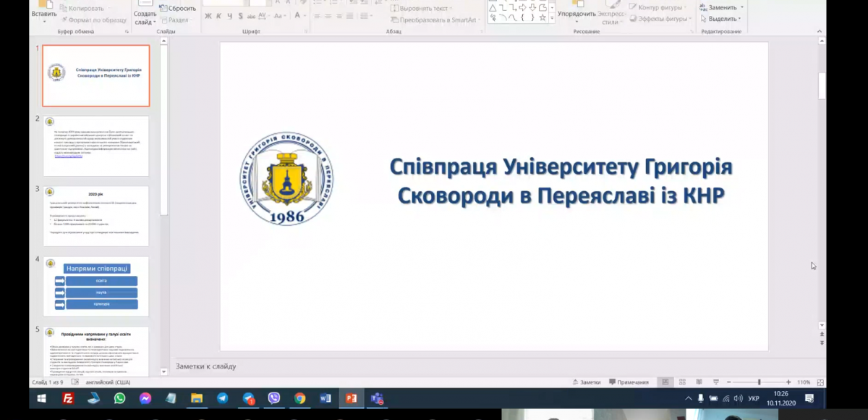Click the Выделить select button
868x420 pixels.
[718, 19]
